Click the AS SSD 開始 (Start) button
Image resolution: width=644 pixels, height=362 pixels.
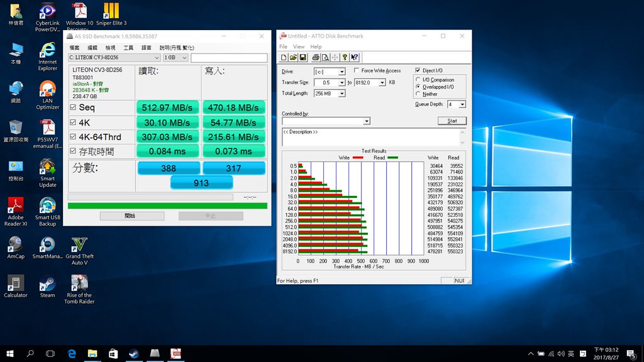pos(132,216)
